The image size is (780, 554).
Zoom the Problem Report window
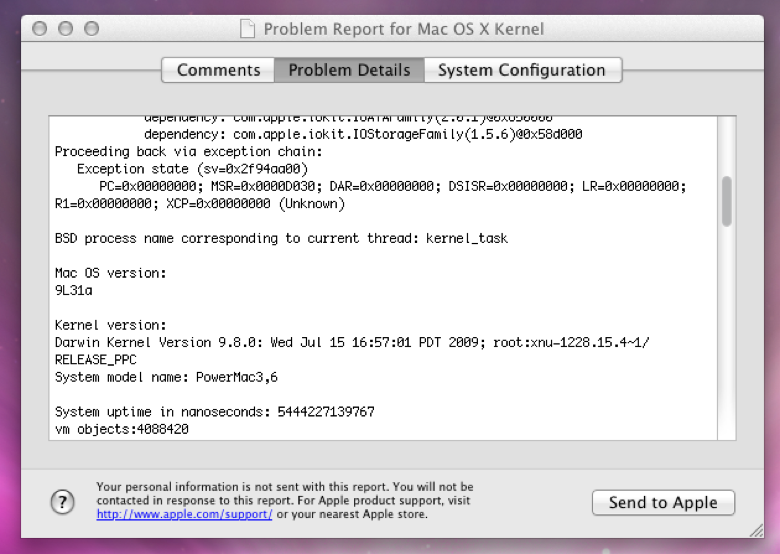92,29
